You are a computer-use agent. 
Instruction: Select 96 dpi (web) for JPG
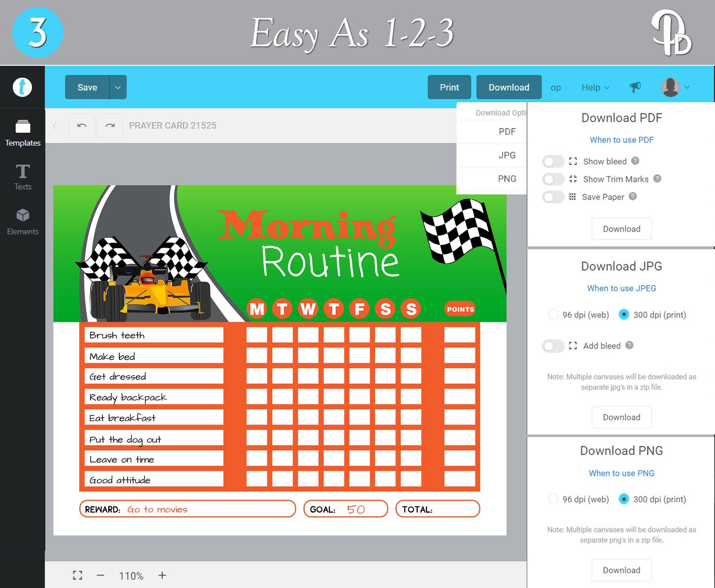pos(552,314)
